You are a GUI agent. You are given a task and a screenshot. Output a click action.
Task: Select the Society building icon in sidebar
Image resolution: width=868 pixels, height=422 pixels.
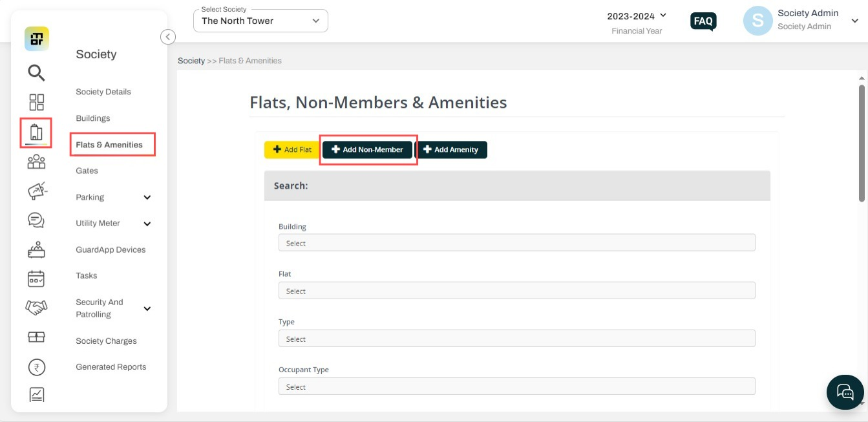click(x=36, y=131)
